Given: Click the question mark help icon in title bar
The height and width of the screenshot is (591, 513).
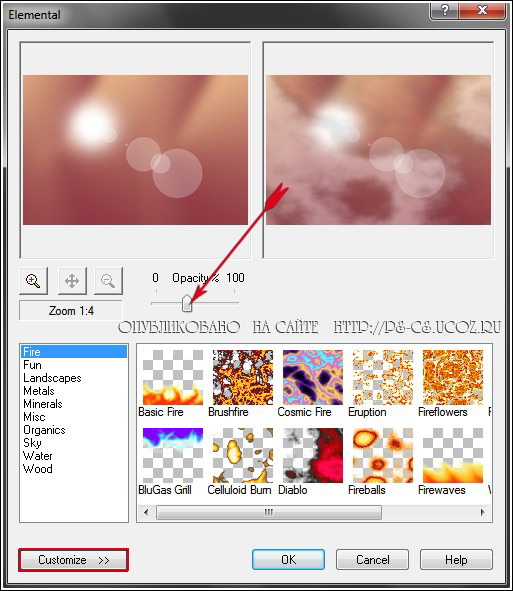Looking at the screenshot, I should click(x=444, y=10).
